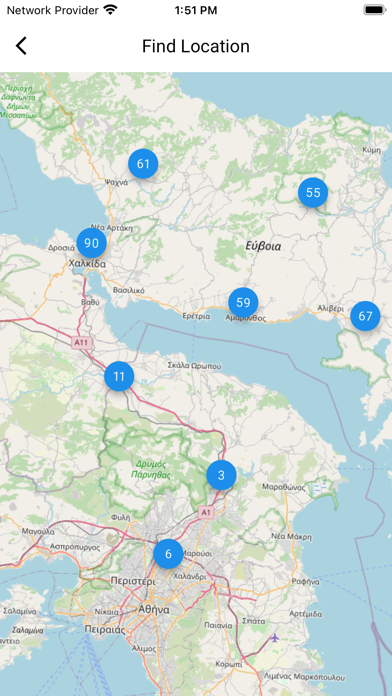Select the cluster marker labeled 59
392x696 pixels.
click(243, 303)
